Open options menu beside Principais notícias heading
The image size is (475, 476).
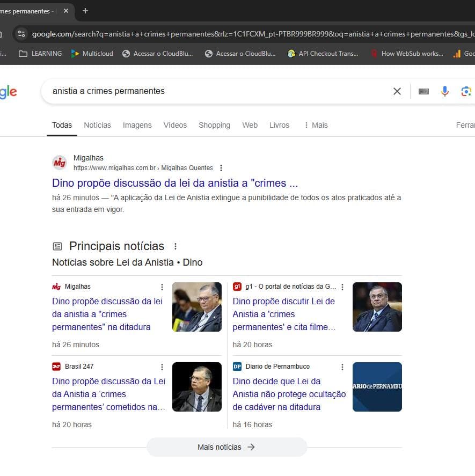click(x=175, y=246)
